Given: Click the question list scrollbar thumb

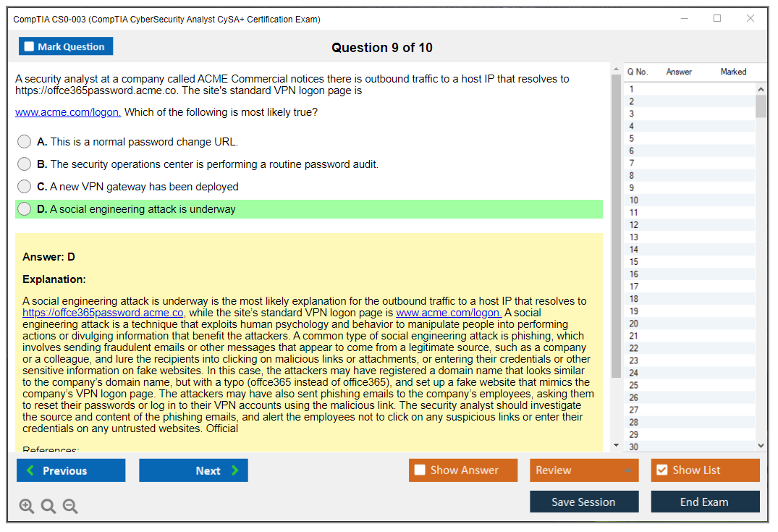Looking at the screenshot, I should tap(761, 106).
